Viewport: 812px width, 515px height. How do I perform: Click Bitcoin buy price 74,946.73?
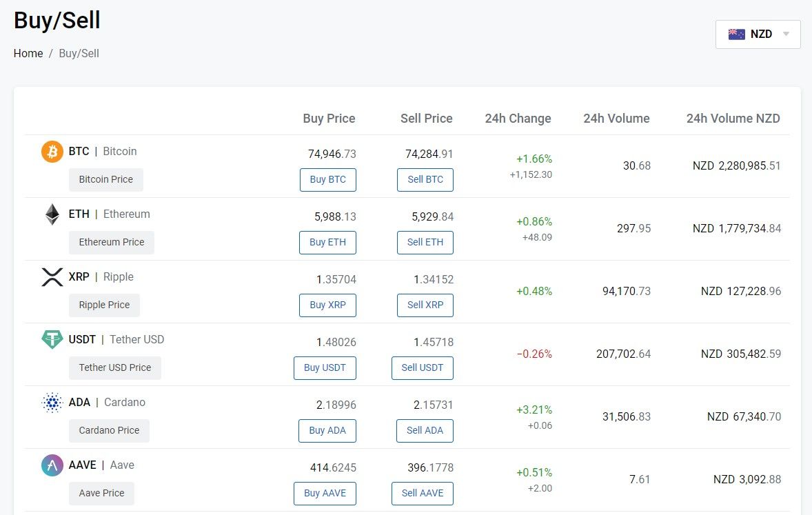click(332, 154)
